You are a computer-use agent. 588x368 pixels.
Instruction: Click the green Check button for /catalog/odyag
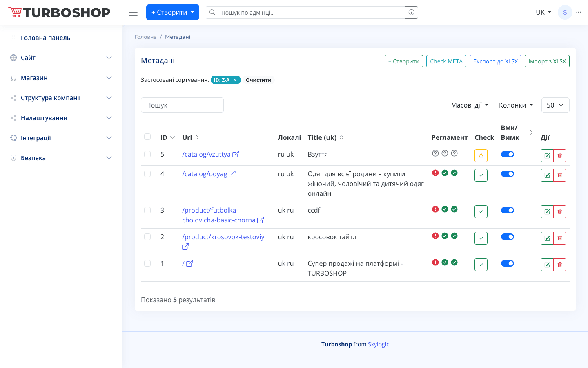(481, 175)
